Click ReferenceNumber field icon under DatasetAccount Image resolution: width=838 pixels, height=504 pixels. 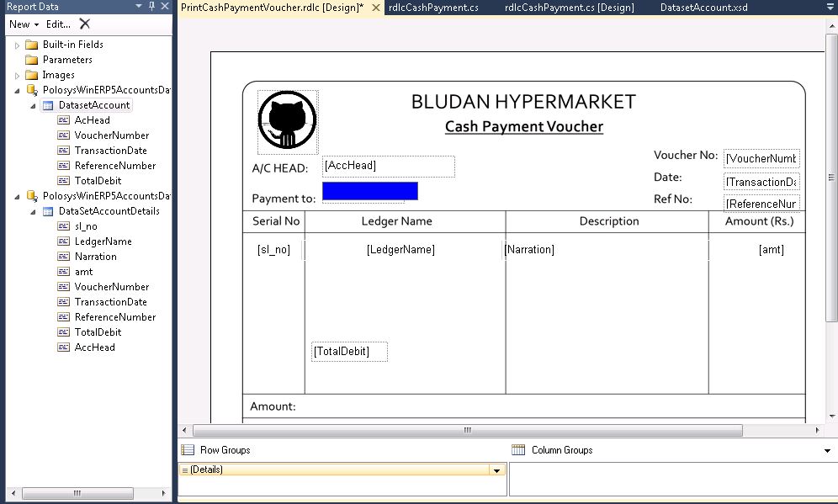point(64,166)
